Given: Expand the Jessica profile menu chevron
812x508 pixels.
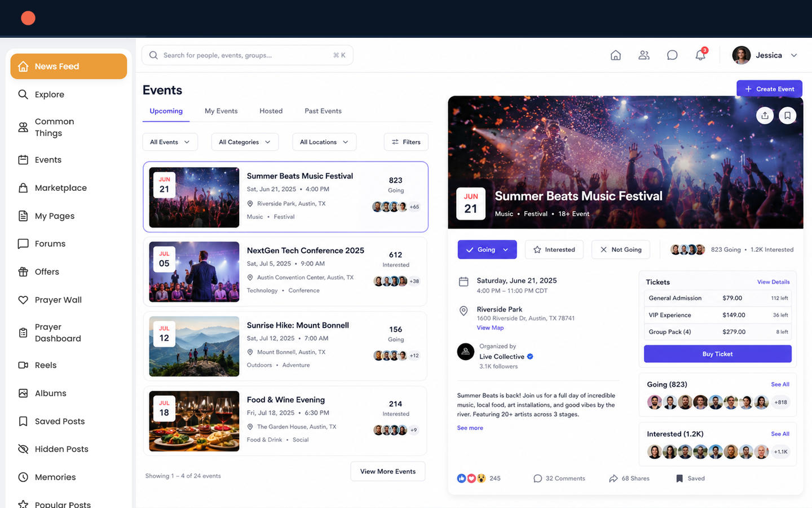Looking at the screenshot, I should coord(794,55).
